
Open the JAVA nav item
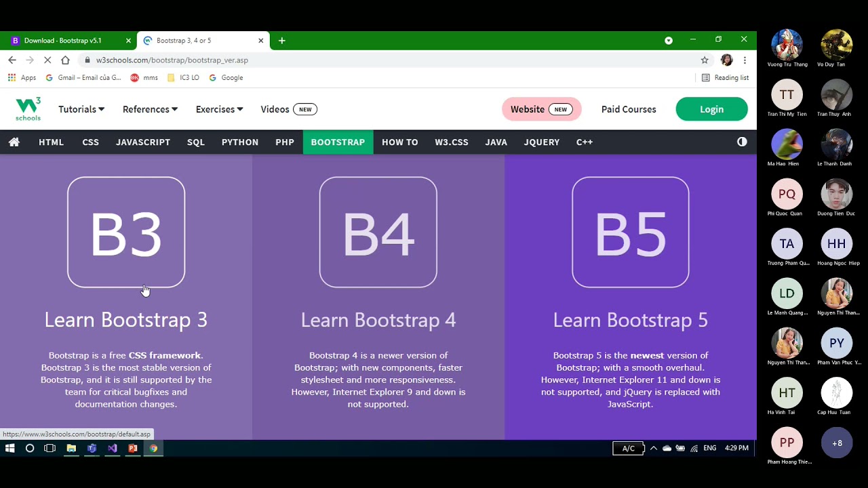coord(496,142)
